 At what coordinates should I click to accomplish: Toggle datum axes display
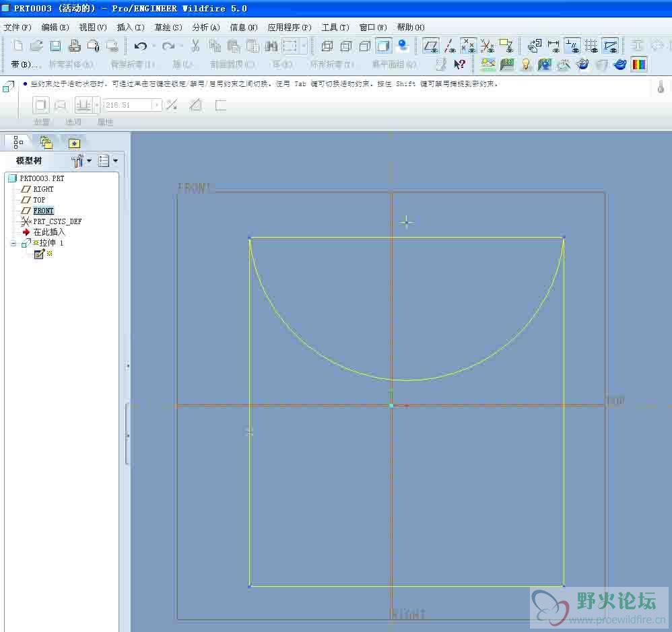450,45
